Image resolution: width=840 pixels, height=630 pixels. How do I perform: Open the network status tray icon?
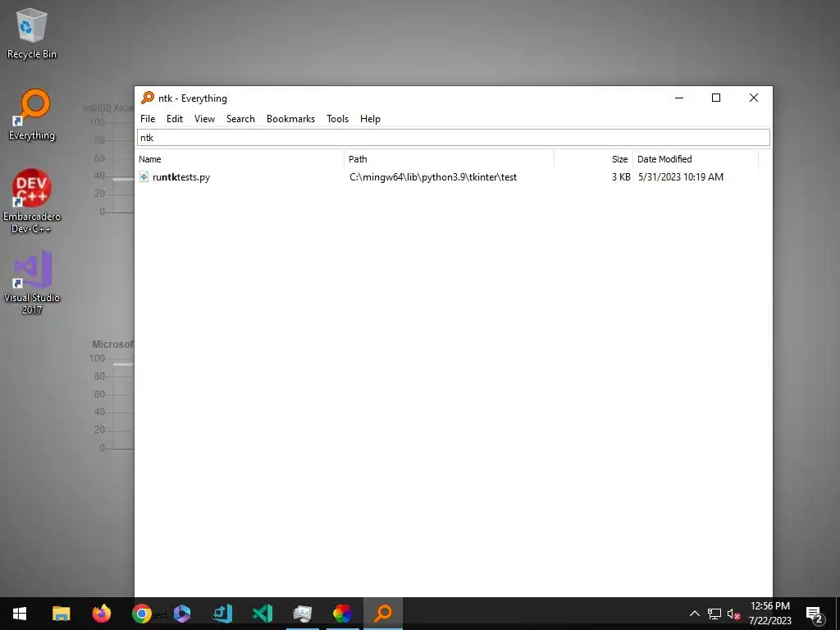click(714, 614)
